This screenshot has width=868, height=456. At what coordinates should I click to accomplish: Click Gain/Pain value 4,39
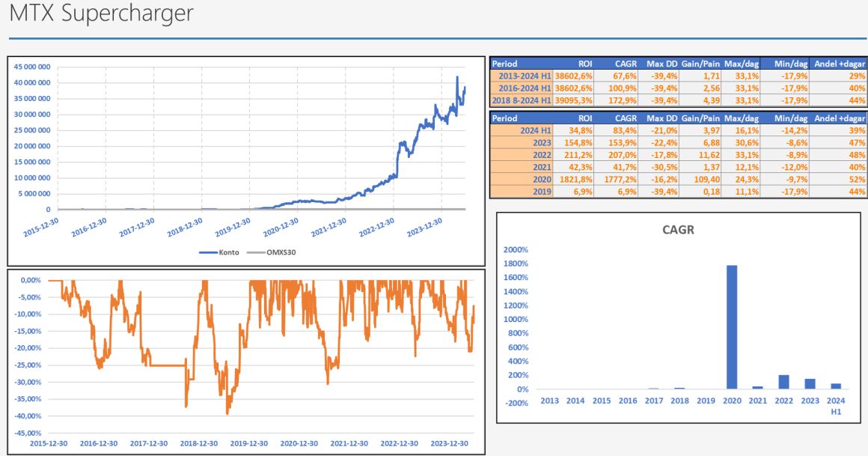click(712, 100)
